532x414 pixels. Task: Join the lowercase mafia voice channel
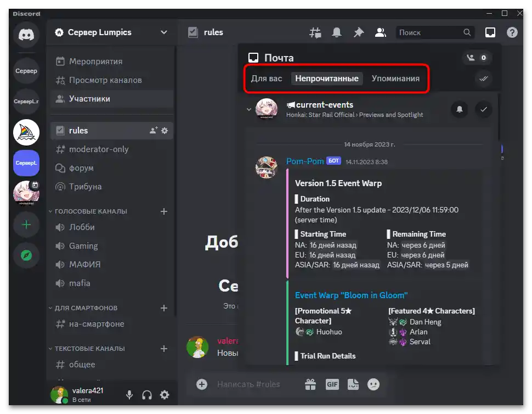112,283
